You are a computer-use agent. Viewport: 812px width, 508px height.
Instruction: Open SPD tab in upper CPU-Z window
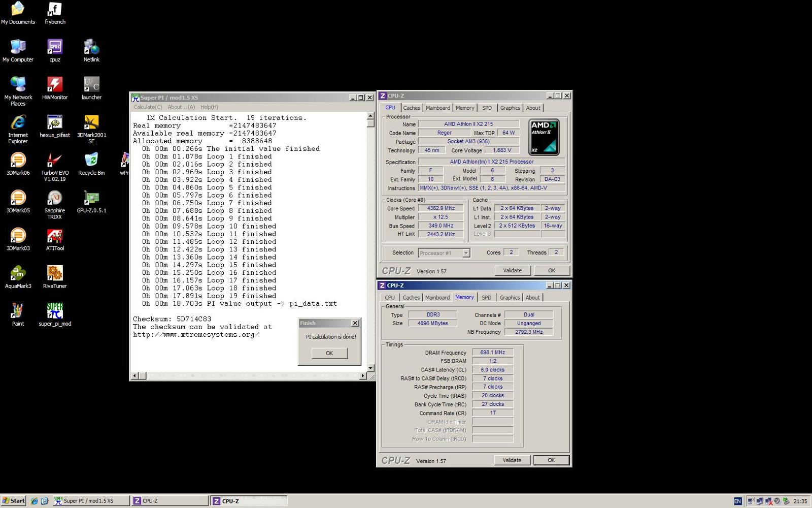(487, 108)
